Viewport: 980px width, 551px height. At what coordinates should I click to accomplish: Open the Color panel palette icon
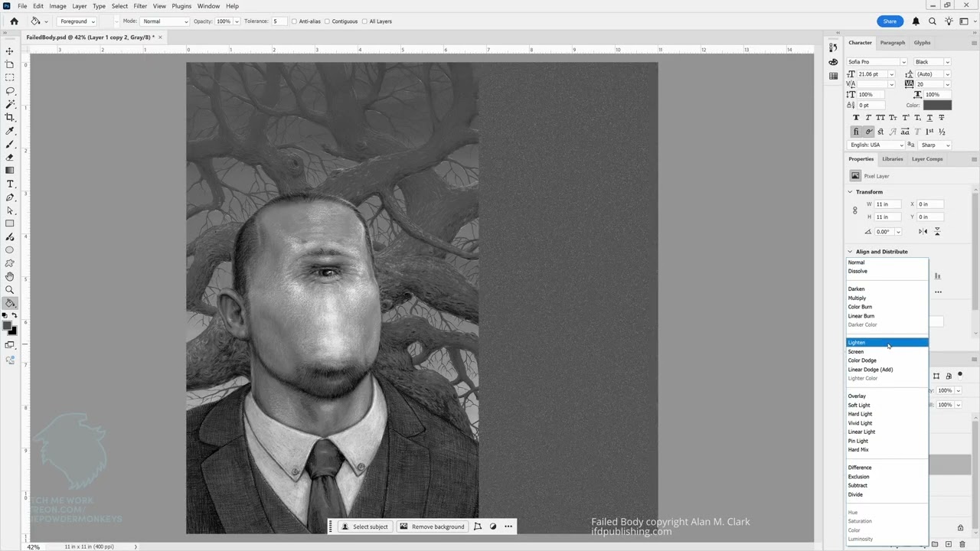pos(833,61)
